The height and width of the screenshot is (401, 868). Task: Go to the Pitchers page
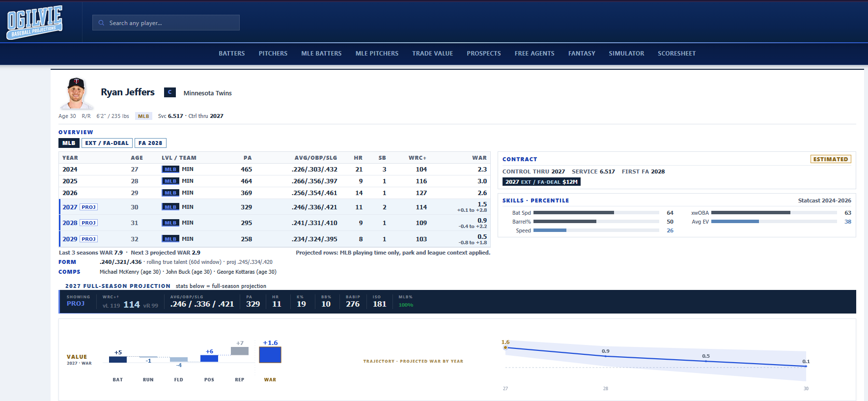[x=273, y=54]
